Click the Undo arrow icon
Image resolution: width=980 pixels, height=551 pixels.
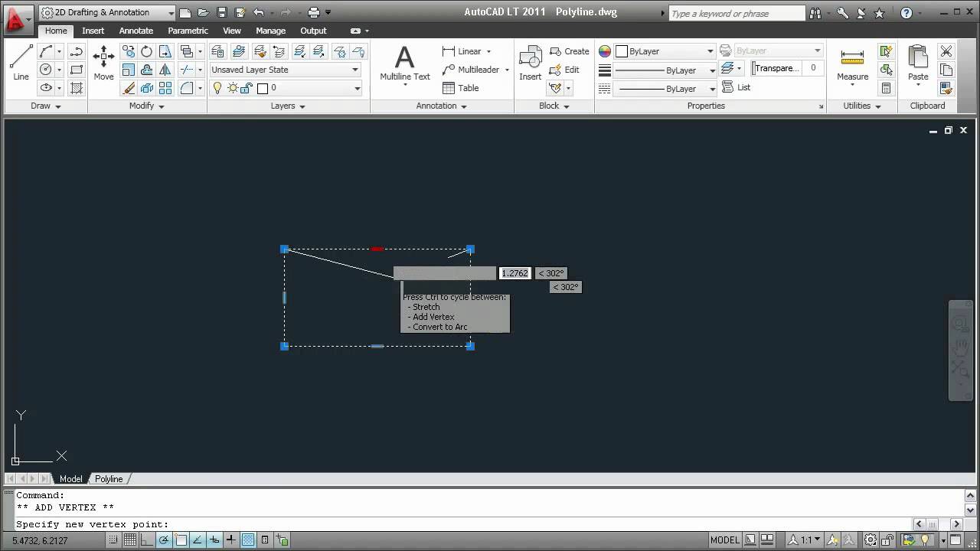coord(258,12)
